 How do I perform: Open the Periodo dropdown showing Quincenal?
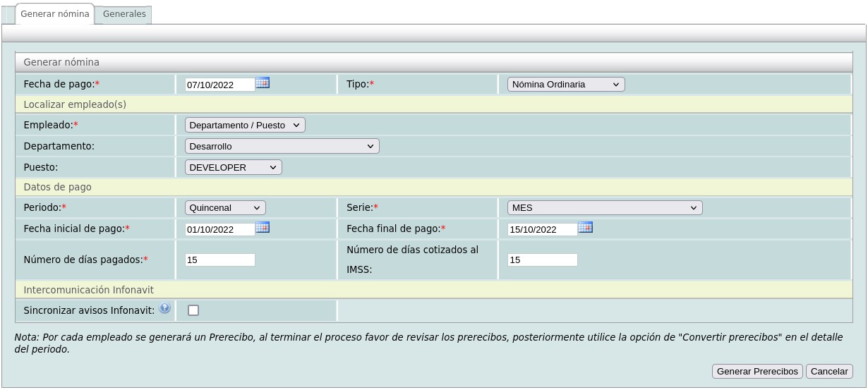[x=225, y=208]
